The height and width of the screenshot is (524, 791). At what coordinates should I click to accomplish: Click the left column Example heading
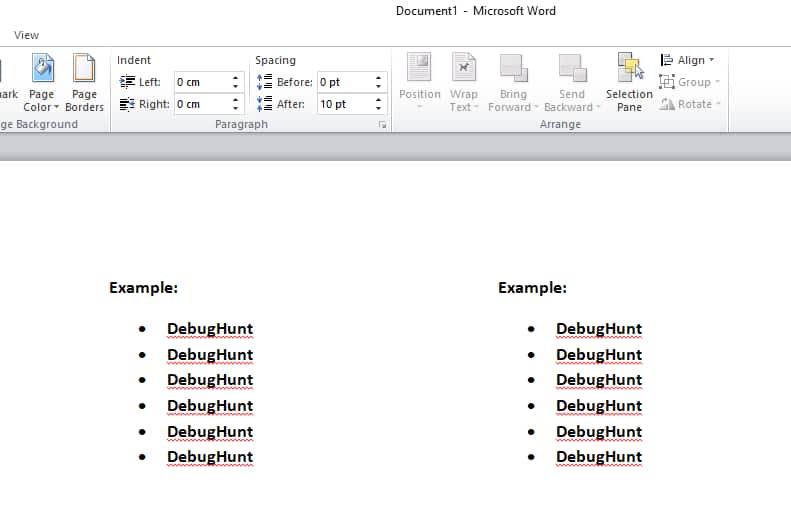pyautogui.click(x=143, y=288)
